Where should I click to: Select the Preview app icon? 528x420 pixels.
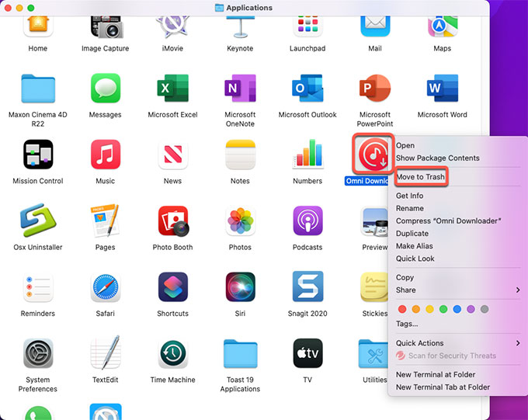coord(374,221)
